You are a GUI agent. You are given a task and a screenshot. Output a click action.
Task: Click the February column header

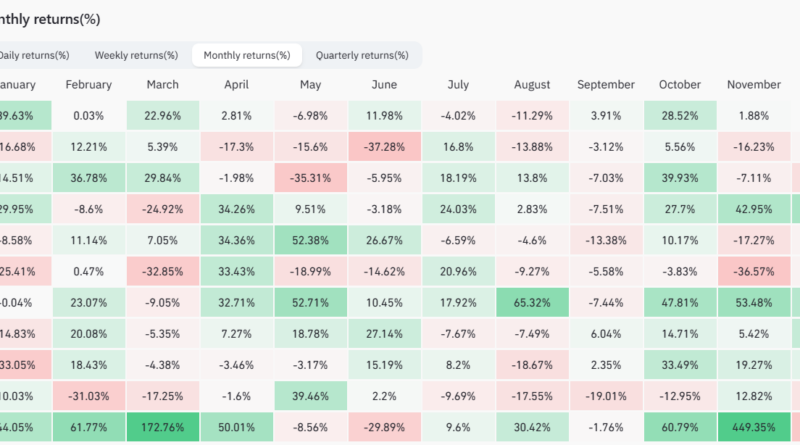[88, 85]
